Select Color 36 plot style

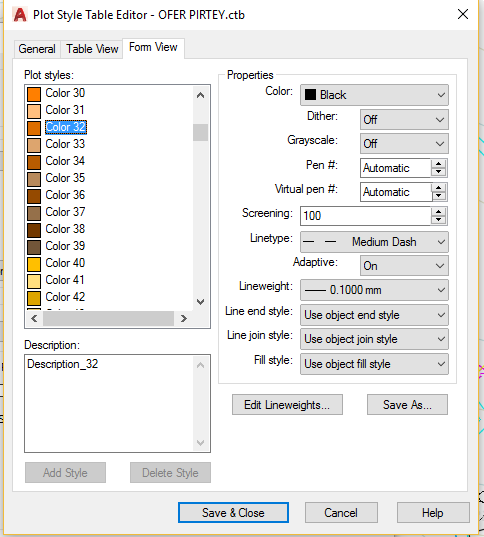click(65, 195)
